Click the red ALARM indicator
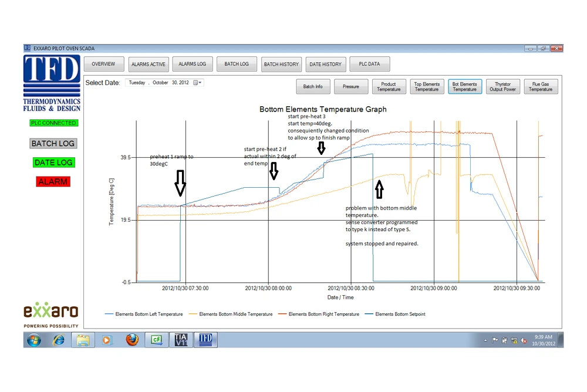The height and width of the screenshot is (392, 587). pos(53,181)
